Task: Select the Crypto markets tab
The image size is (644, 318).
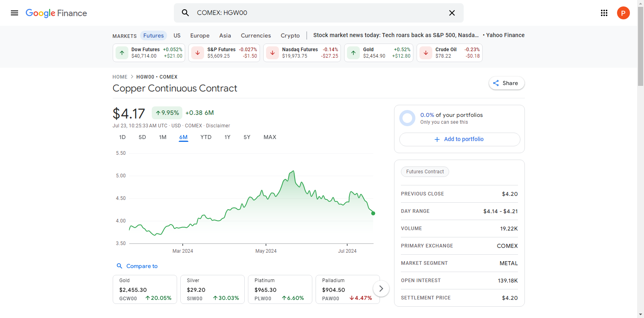Action: coord(290,35)
